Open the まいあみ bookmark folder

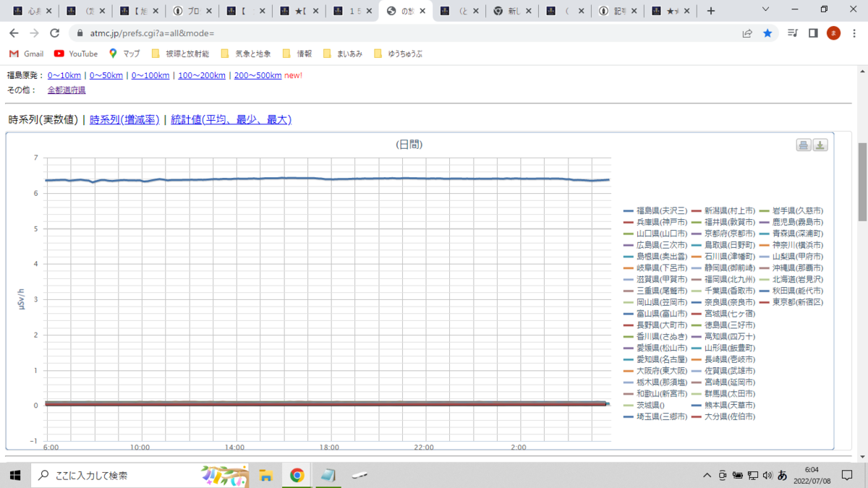[342, 53]
